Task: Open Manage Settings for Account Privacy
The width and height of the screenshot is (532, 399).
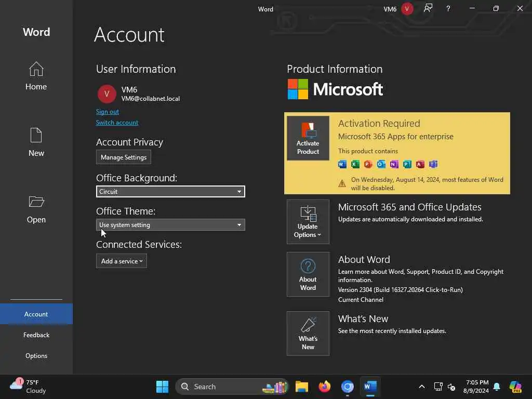Action: pyautogui.click(x=124, y=157)
